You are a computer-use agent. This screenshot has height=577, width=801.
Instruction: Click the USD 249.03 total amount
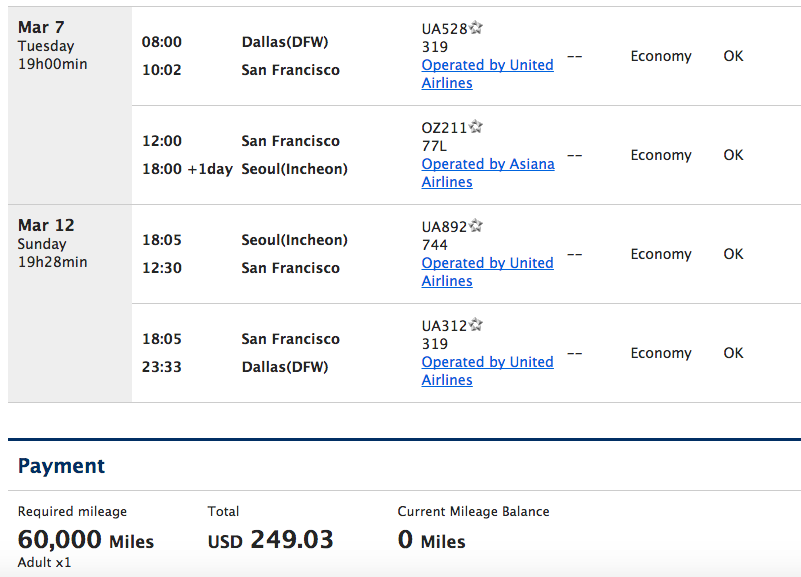click(x=270, y=540)
